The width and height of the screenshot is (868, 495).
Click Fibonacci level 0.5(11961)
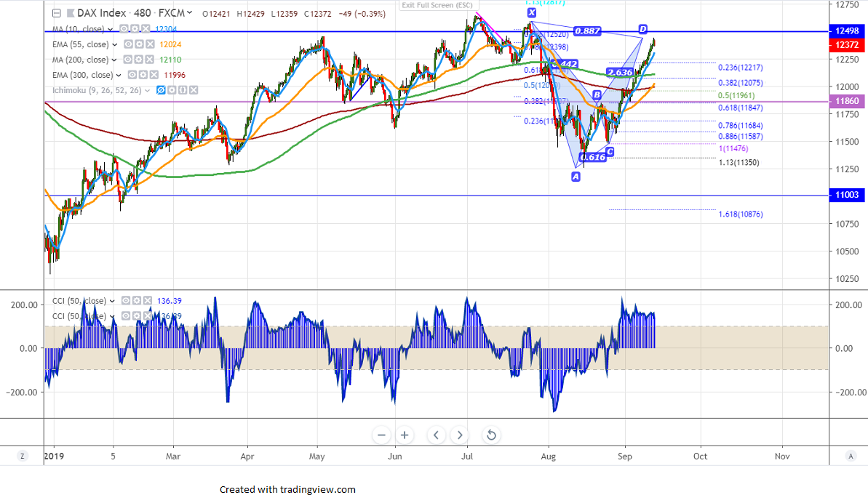coord(736,96)
